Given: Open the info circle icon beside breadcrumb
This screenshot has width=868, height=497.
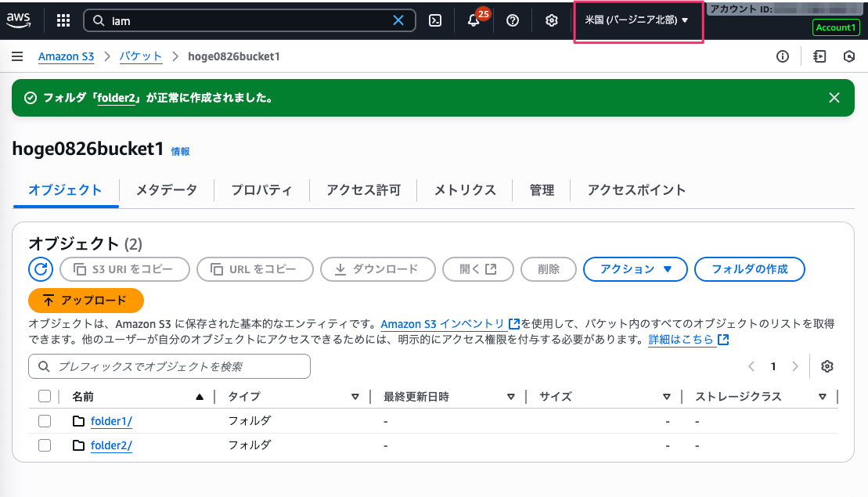Looking at the screenshot, I should (x=782, y=56).
